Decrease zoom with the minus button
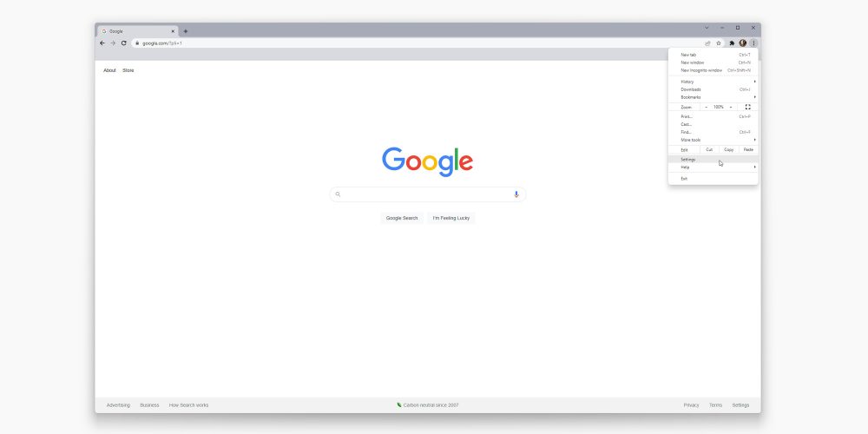Viewport: 868px width, 434px height. (707, 107)
